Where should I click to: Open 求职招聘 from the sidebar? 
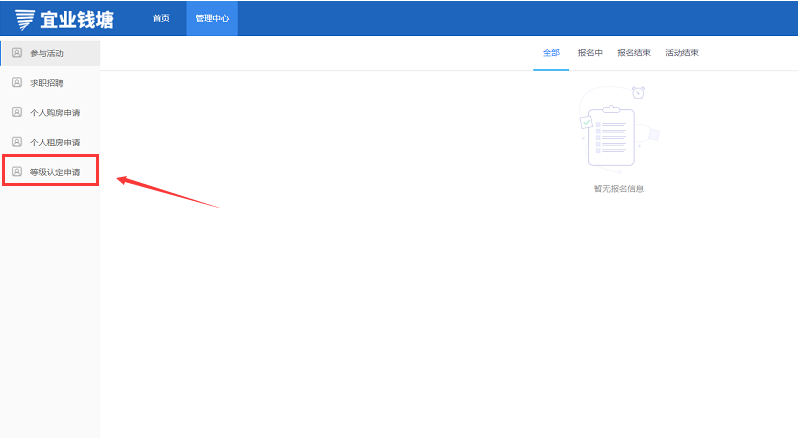47,83
